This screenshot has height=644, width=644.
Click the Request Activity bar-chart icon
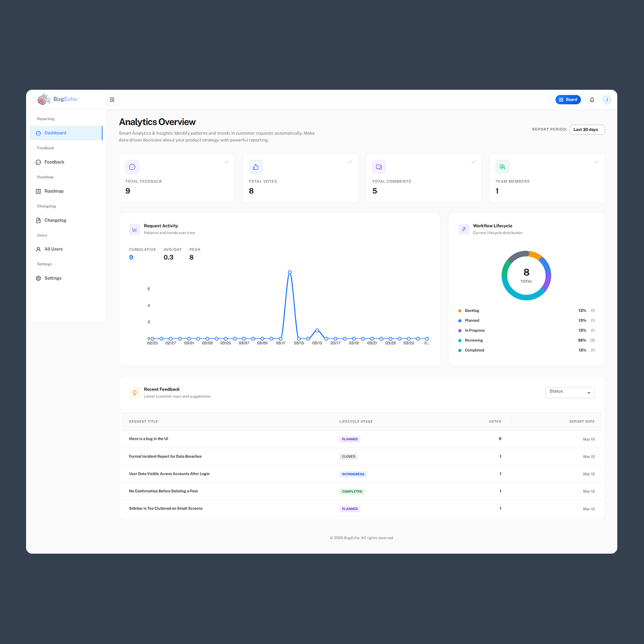click(x=135, y=229)
